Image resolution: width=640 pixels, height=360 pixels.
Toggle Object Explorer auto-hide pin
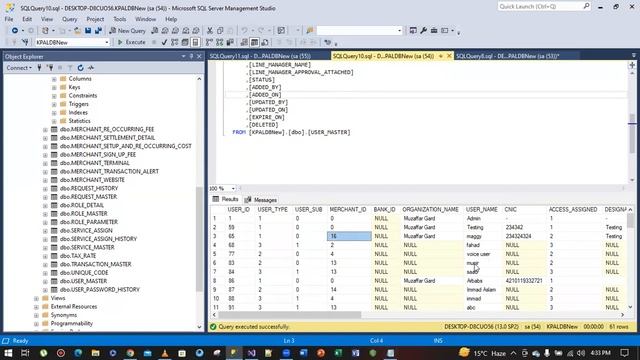(191, 56)
